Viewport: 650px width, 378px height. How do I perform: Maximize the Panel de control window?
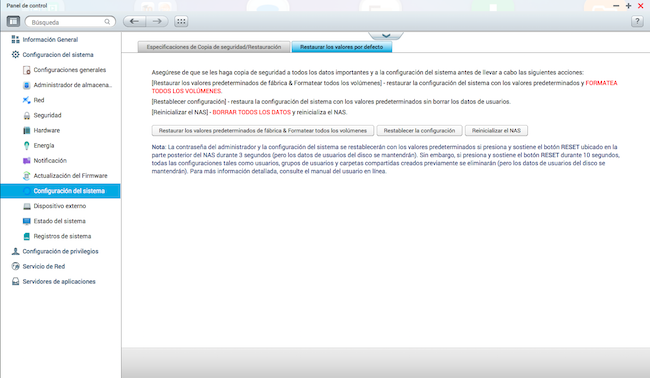click(628, 6)
